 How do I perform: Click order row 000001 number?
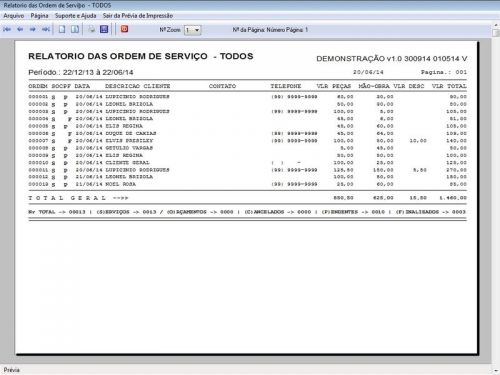(x=38, y=97)
